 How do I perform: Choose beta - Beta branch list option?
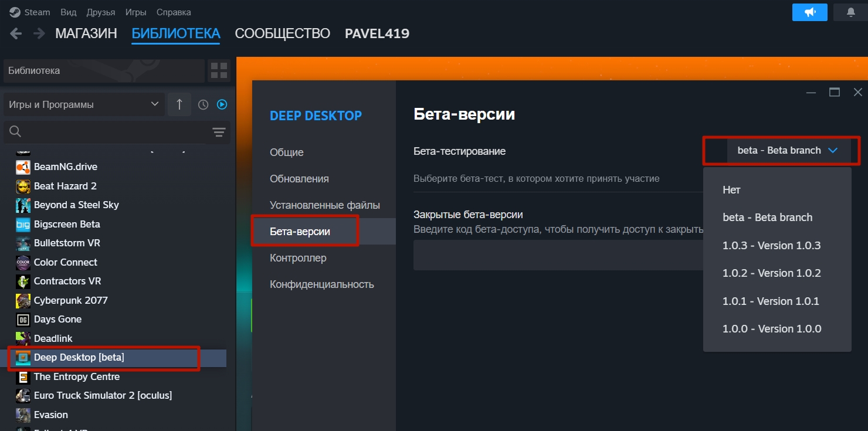tap(777, 218)
